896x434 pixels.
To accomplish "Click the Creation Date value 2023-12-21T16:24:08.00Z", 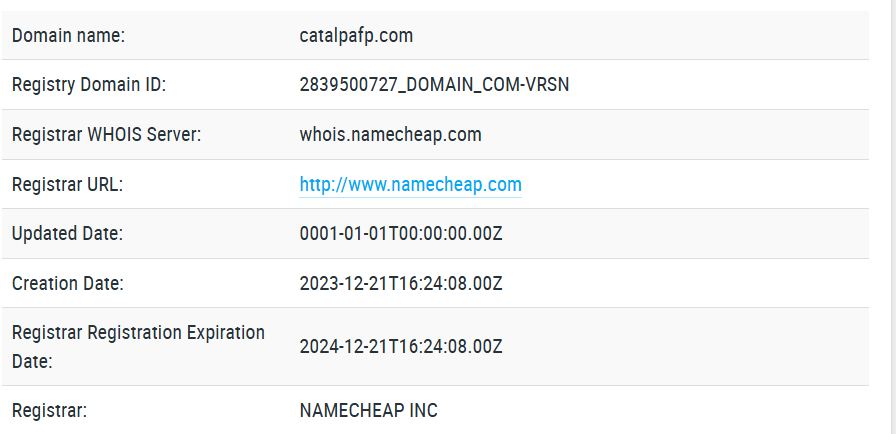I will tap(401, 283).
